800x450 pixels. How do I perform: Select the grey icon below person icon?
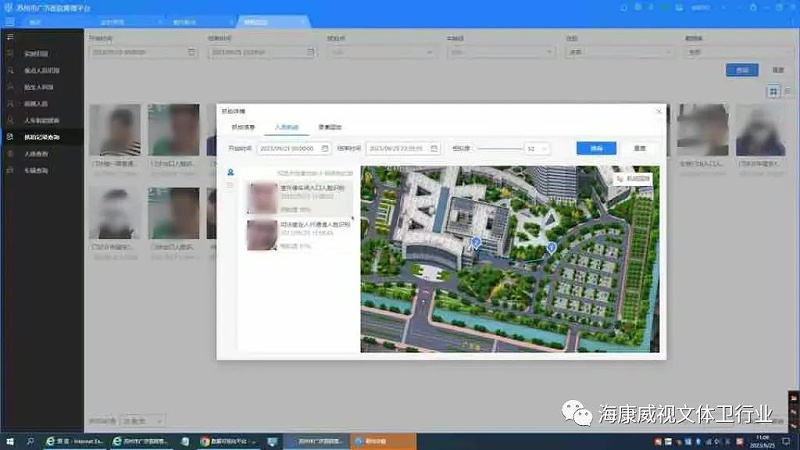pyautogui.click(x=231, y=185)
